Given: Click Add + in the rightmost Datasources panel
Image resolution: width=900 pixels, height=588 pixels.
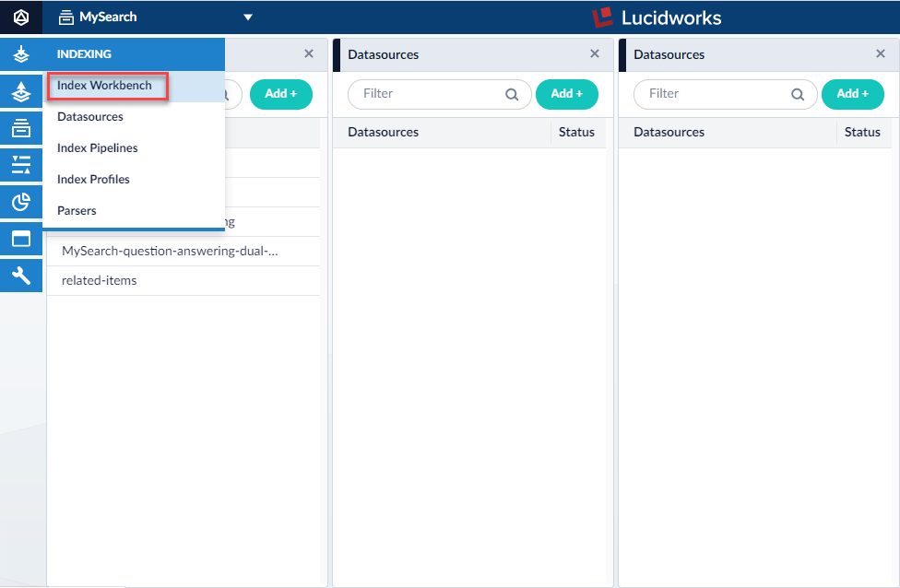Looking at the screenshot, I should click(853, 94).
